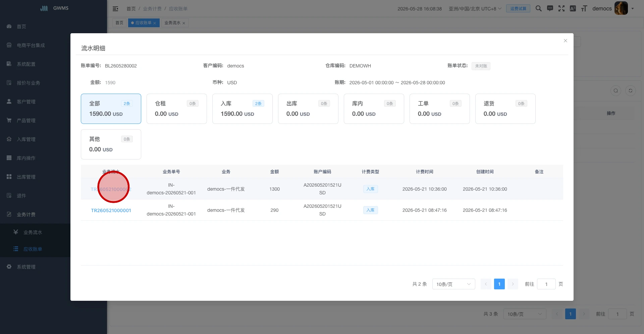
Task: Close the 流水明细 dialog
Action: click(x=566, y=41)
